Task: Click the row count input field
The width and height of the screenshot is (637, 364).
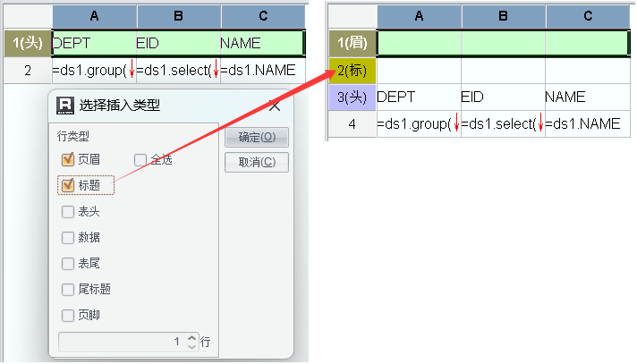Action: (x=121, y=342)
